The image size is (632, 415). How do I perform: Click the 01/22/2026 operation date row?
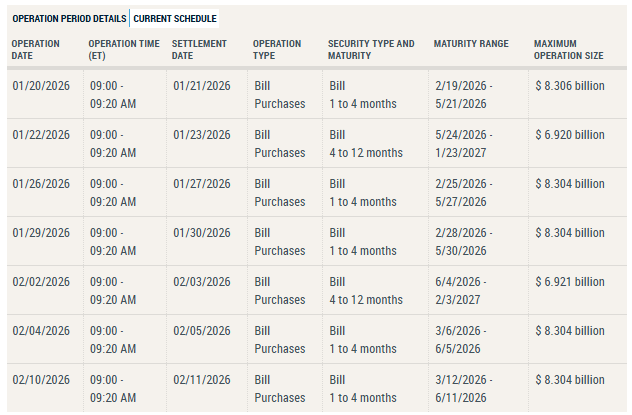point(41,135)
